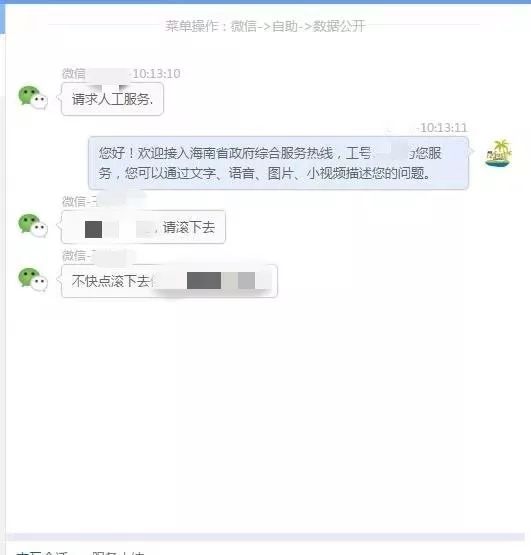This screenshot has height=555, width=531.
Task: Select the 请滚下去 message bubble
Action: pyautogui.click(x=143, y=227)
